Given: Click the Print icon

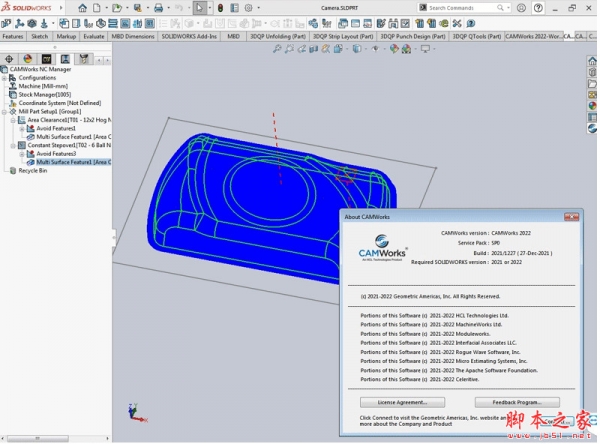Looking at the screenshot, I should (x=158, y=8).
